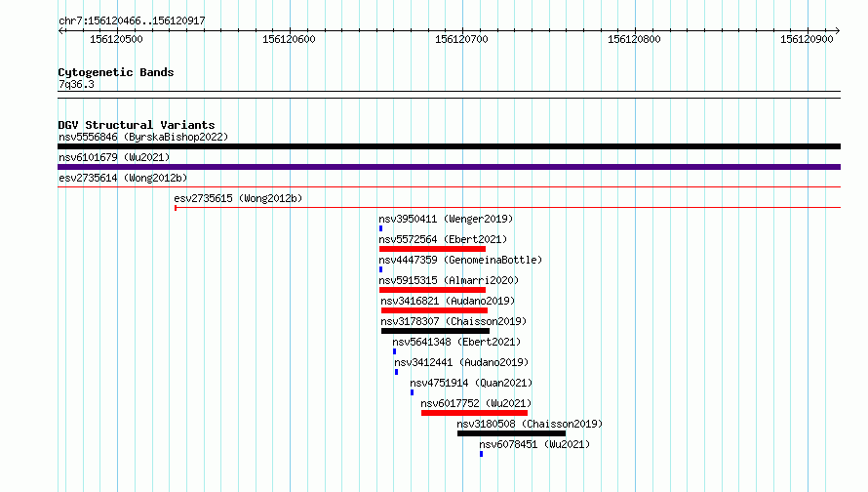The width and height of the screenshot is (868, 492).
Task: Select the red nsv6017752 variant bar
Action: (x=474, y=413)
